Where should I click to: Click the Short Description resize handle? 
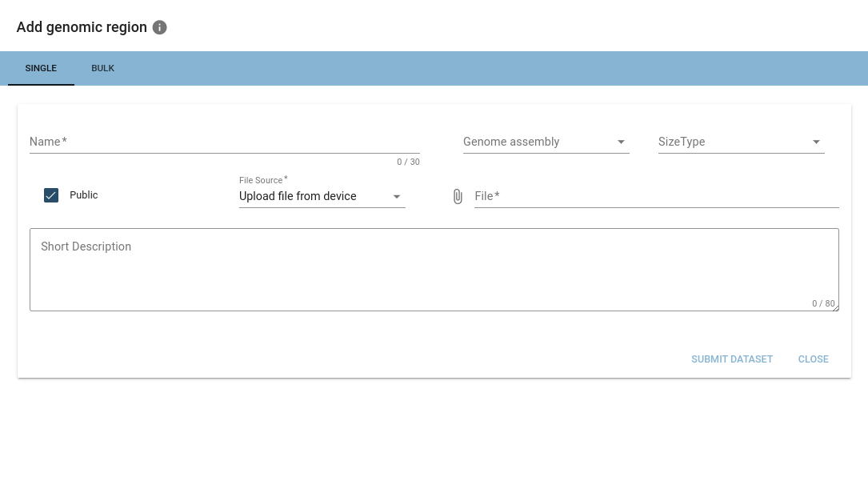point(835,307)
